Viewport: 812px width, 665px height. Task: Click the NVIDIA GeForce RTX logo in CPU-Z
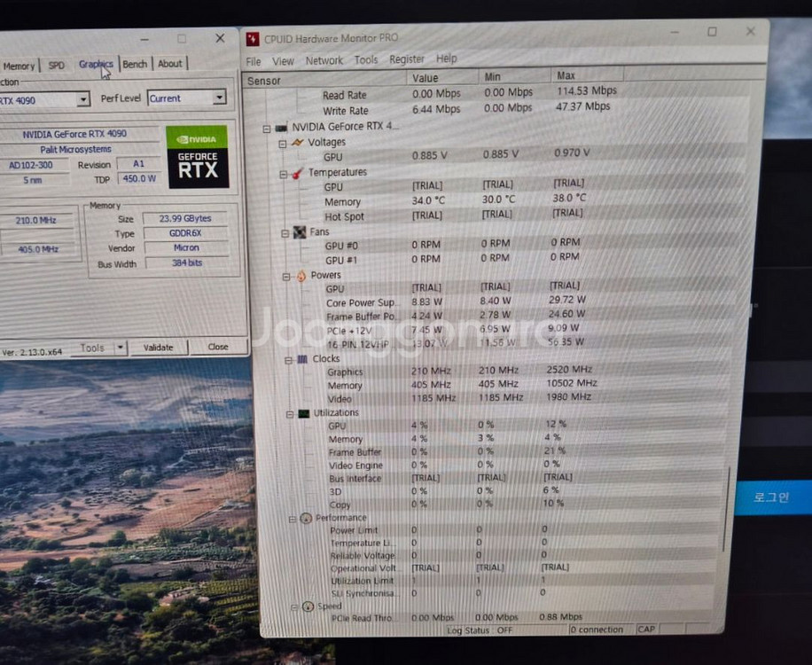coord(198,157)
